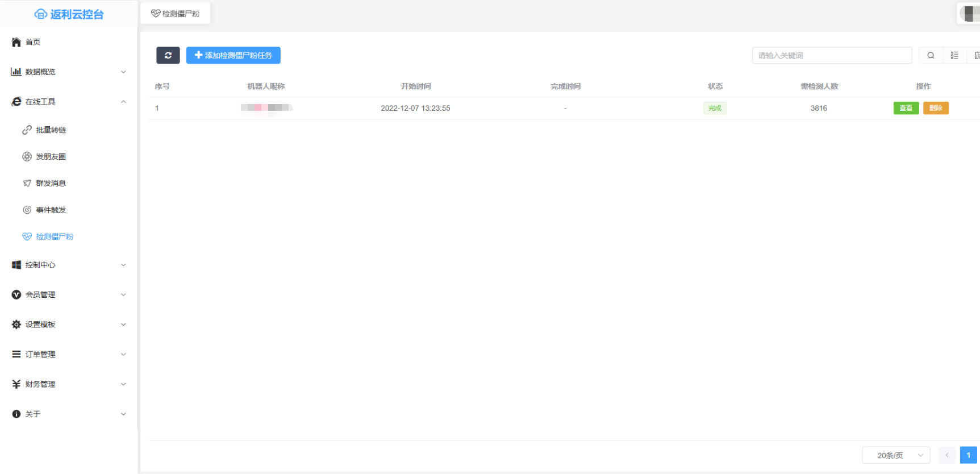The width and height of the screenshot is (980, 474).
Task: Select 群发消息 in sidebar
Action: (x=51, y=183)
